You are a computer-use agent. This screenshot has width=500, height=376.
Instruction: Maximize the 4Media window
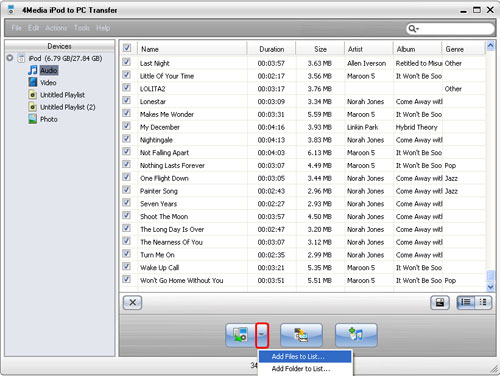(x=477, y=10)
